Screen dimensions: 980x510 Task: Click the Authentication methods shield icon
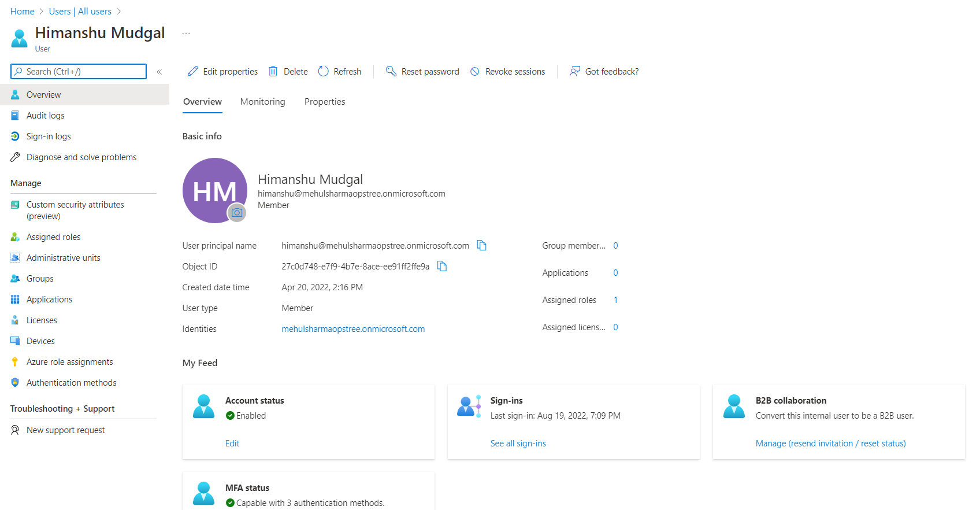tap(15, 383)
